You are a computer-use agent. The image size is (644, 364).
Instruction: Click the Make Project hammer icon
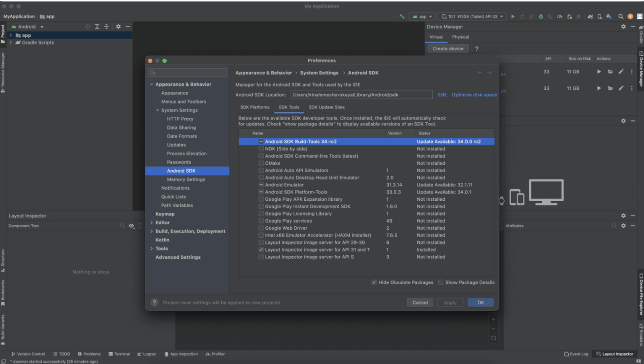402,16
